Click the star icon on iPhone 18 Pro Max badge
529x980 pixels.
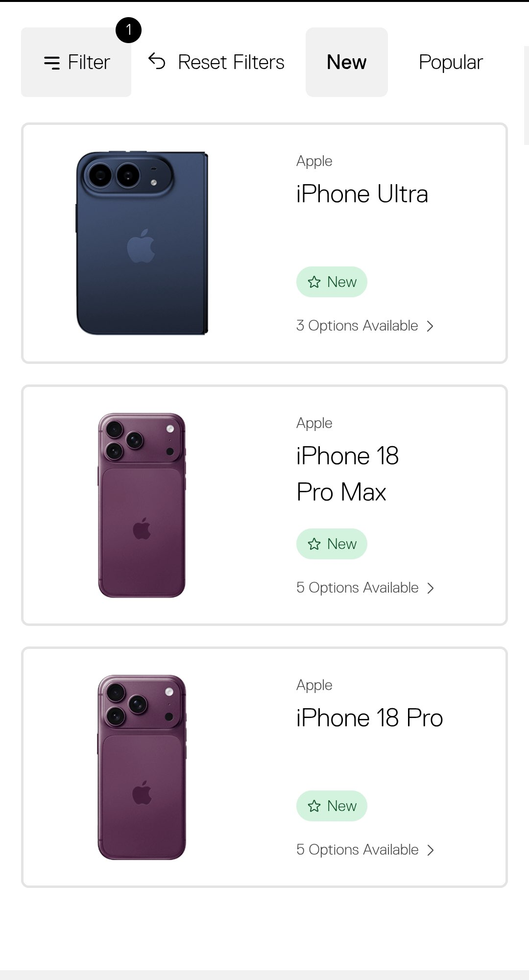point(314,544)
